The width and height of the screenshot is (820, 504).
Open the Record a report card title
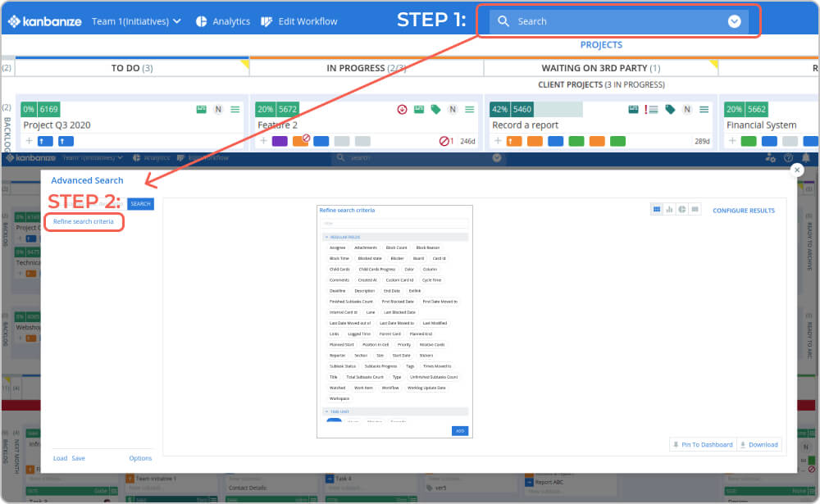[x=525, y=125]
